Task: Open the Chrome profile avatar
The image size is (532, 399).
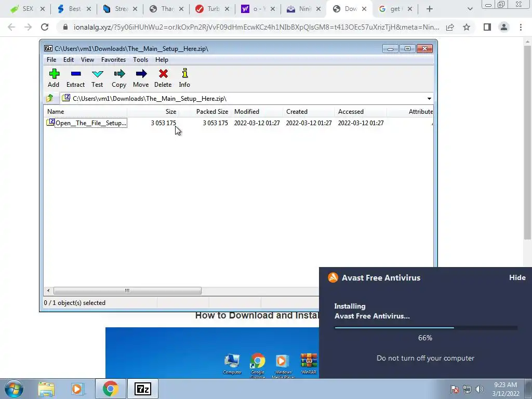Action: pyautogui.click(x=504, y=27)
